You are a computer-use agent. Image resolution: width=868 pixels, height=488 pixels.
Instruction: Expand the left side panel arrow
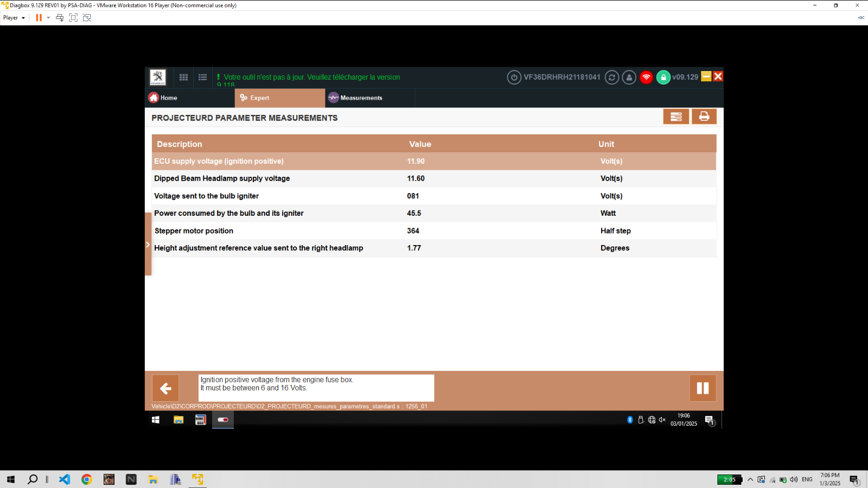[148, 245]
